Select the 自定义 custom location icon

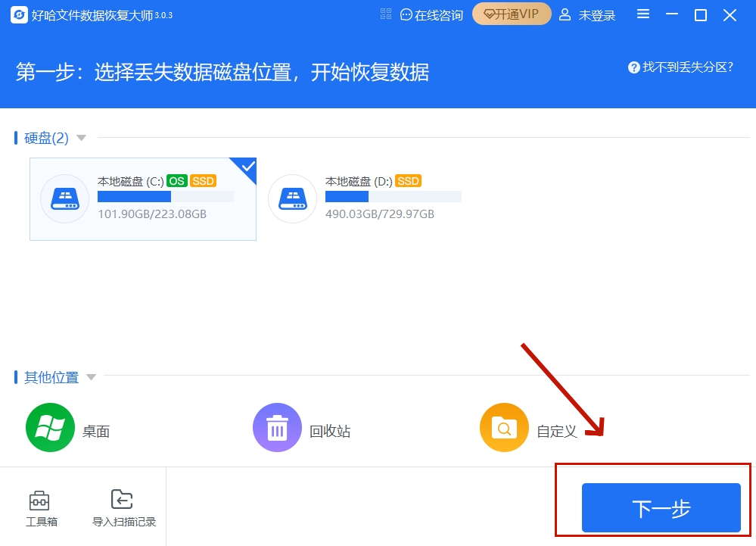[503, 428]
